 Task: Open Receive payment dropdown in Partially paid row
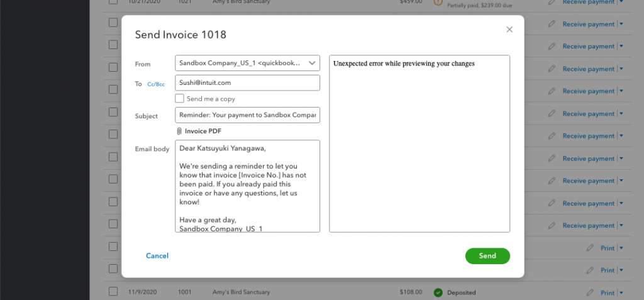pyautogui.click(x=621, y=2)
